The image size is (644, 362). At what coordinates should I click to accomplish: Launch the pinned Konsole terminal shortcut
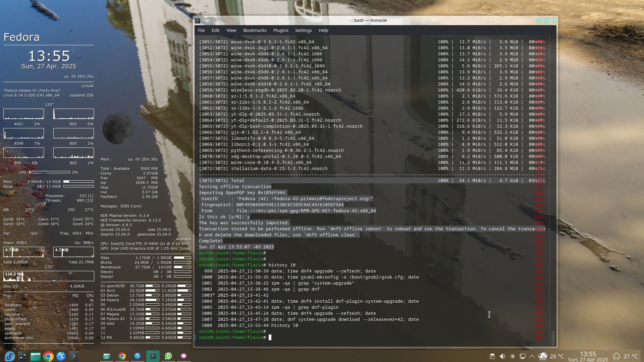coord(73,356)
